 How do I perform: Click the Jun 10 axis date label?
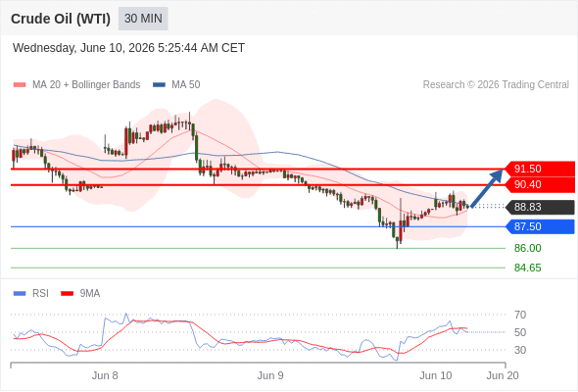(x=436, y=375)
